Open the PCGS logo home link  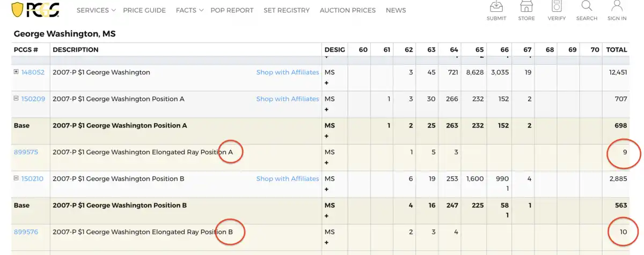click(x=35, y=9)
